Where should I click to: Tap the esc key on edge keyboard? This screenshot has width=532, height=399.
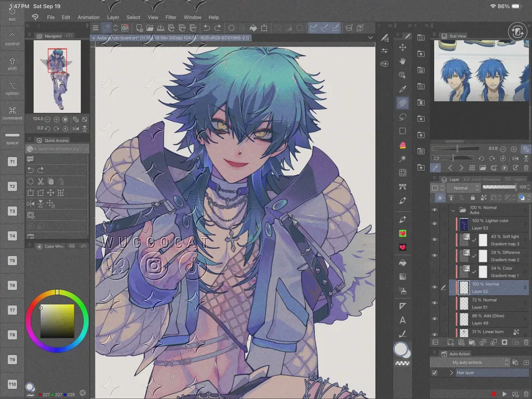click(x=12, y=15)
